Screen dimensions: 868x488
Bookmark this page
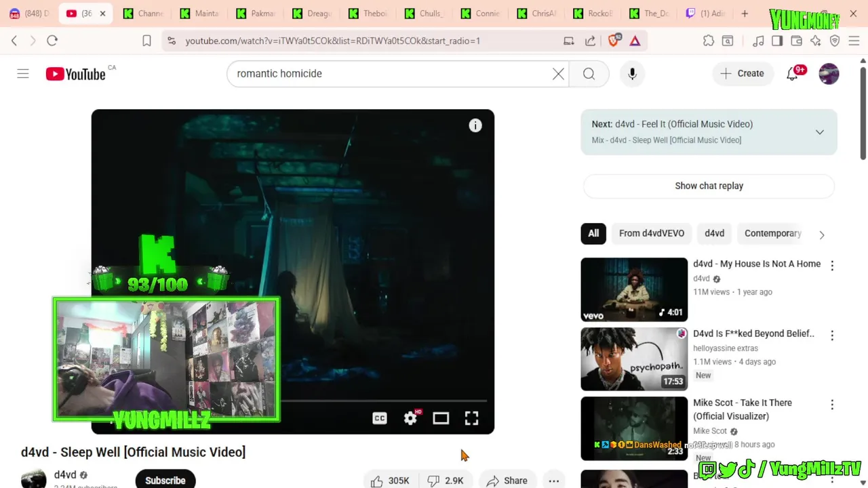point(146,41)
